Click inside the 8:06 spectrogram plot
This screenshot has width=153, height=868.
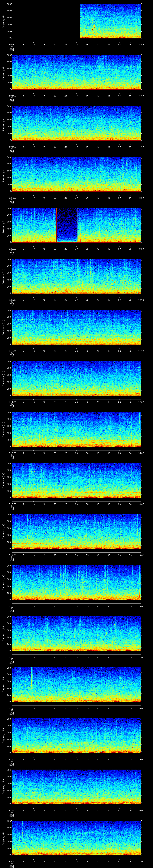77,123
